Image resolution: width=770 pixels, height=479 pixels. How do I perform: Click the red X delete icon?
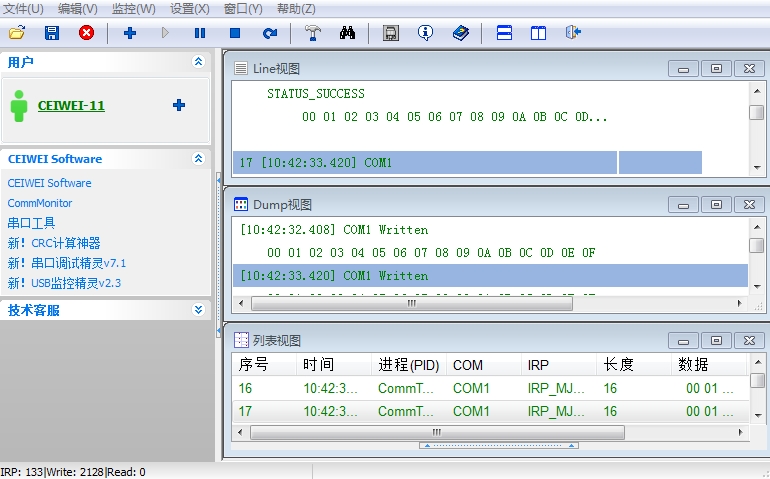[x=86, y=33]
